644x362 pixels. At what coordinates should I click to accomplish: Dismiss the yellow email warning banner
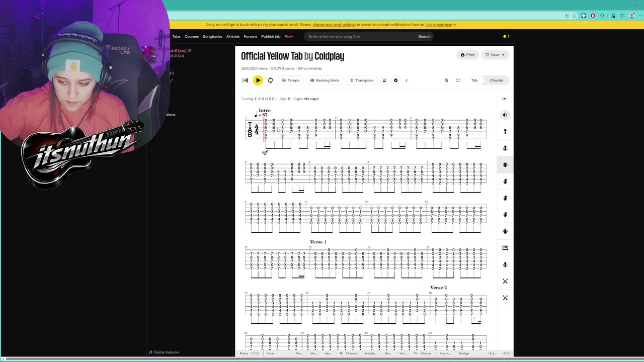455,25
